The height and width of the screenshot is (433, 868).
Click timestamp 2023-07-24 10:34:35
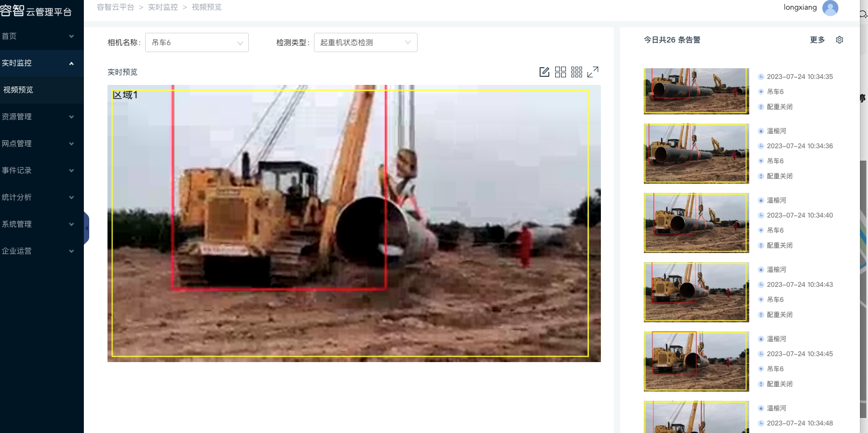800,77
